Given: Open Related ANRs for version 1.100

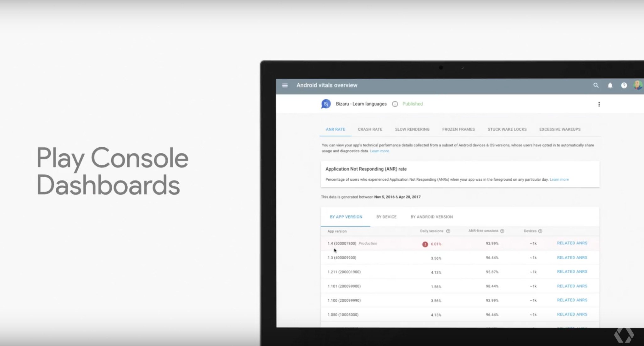Looking at the screenshot, I should point(572,300).
